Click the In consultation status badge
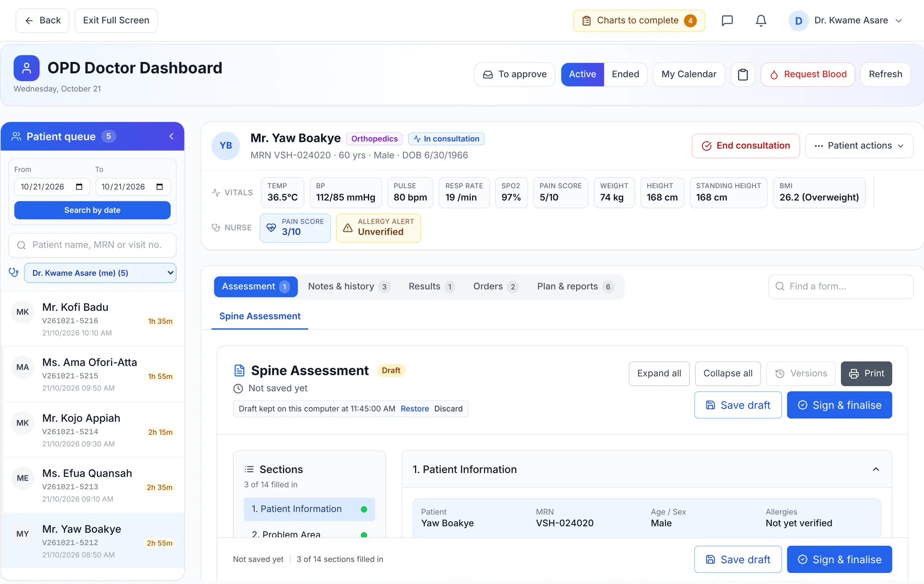The width and height of the screenshot is (924, 584). click(446, 139)
